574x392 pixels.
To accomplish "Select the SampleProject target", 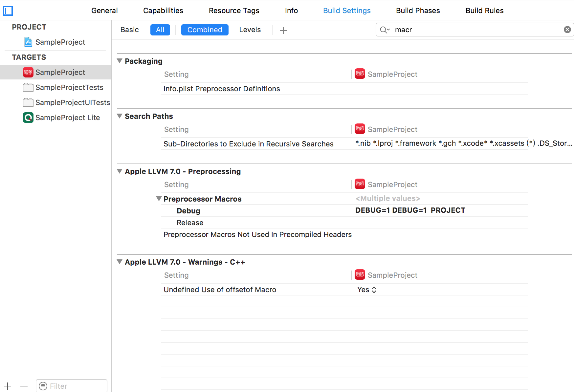I will [55, 72].
